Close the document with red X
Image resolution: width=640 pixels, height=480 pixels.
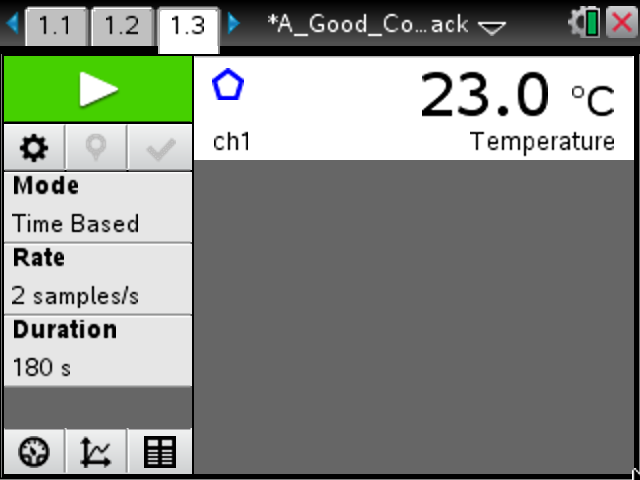[x=622, y=23]
